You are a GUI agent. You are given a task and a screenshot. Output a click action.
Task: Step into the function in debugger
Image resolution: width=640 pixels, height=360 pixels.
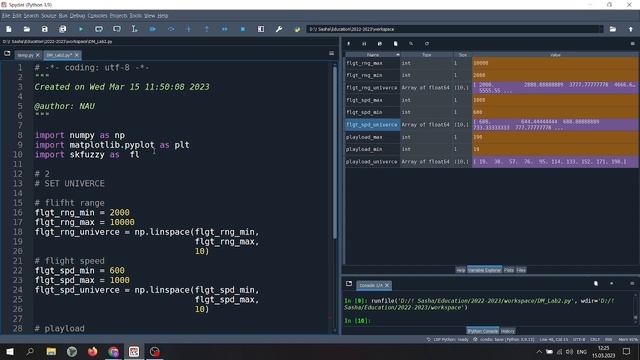189,29
